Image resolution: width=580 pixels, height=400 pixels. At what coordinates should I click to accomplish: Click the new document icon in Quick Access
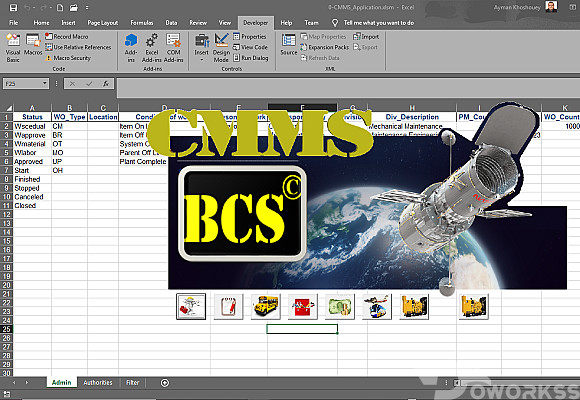click(x=60, y=7)
